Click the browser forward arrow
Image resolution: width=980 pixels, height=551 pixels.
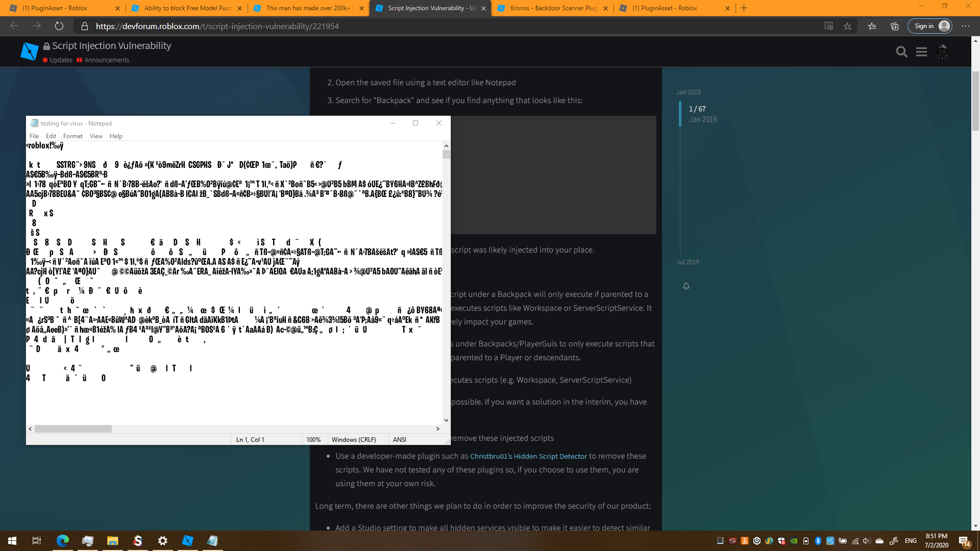coord(37,26)
